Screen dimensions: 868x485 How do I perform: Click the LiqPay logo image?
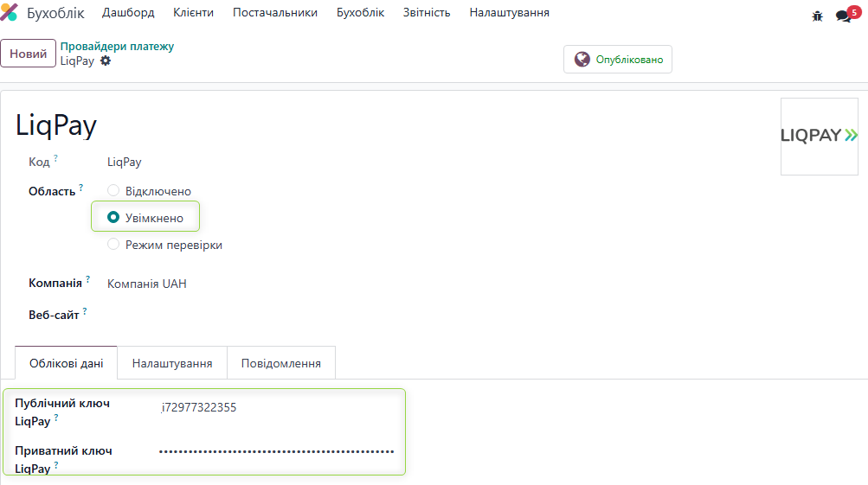(819, 136)
